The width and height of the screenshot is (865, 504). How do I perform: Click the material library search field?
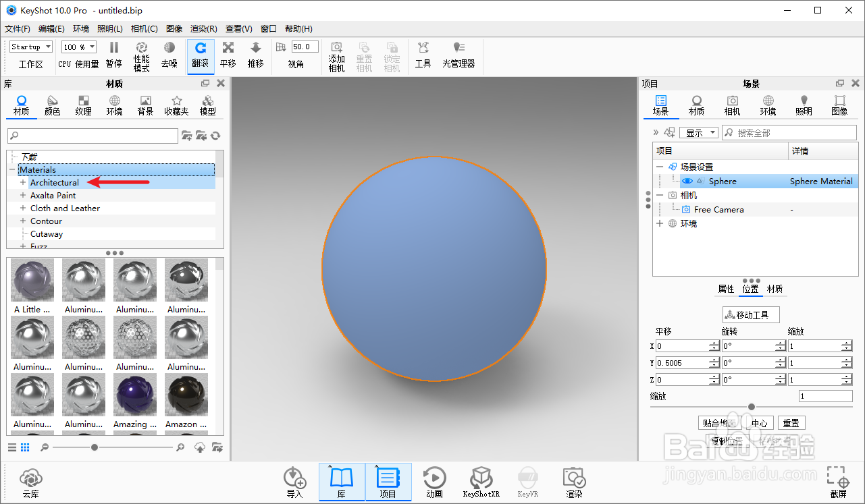click(93, 136)
